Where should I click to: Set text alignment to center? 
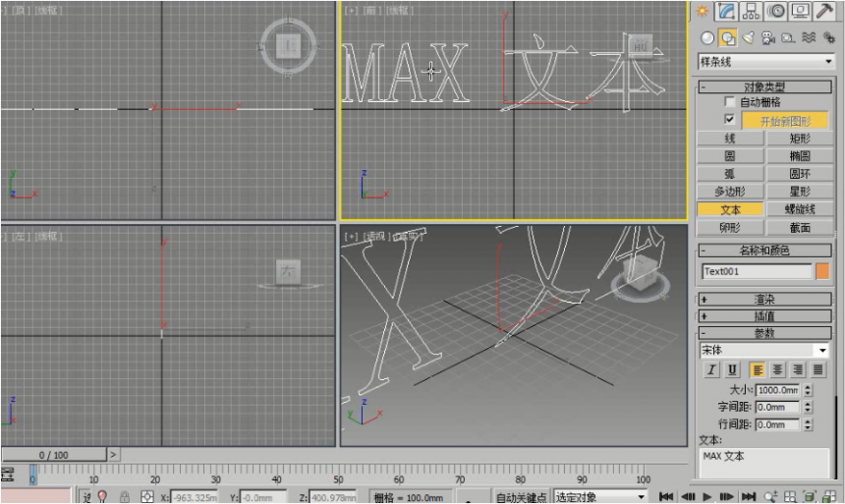click(777, 369)
